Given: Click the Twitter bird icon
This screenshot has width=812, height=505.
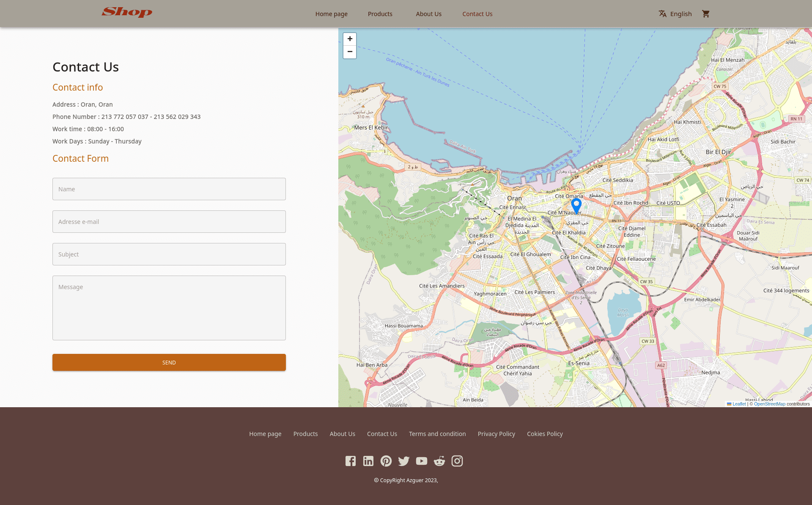Looking at the screenshot, I should tap(403, 461).
